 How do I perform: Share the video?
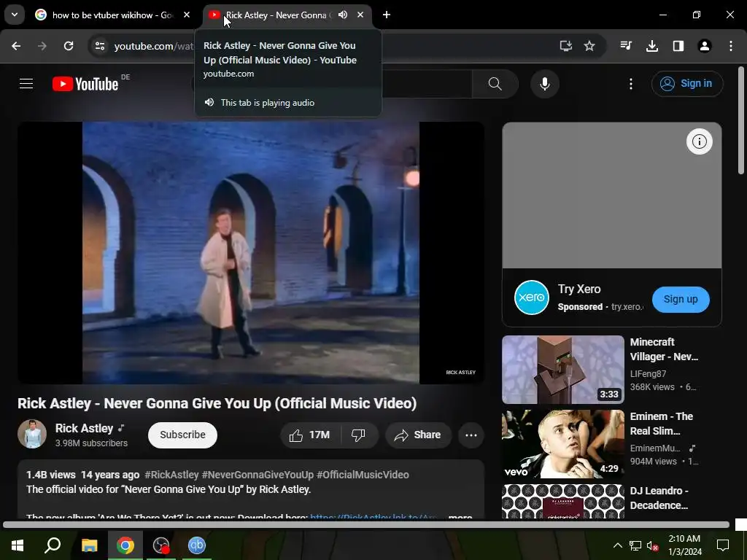click(x=418, y=435)
